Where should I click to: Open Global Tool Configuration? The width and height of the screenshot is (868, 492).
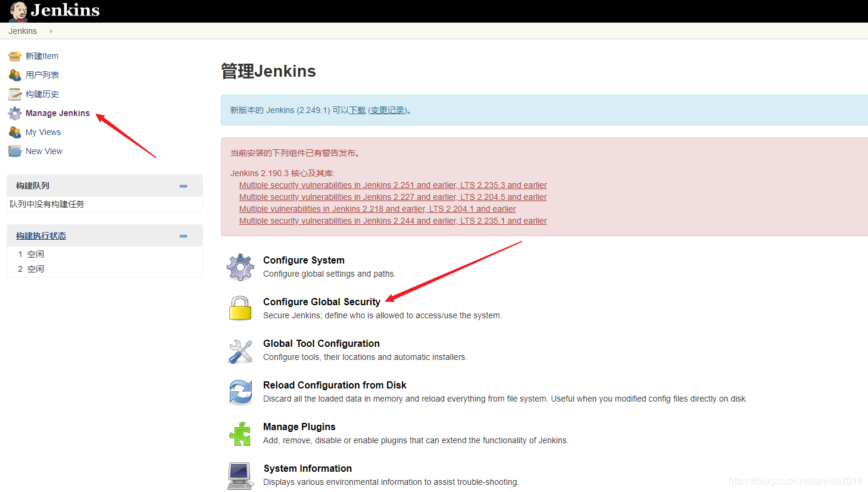321,343
